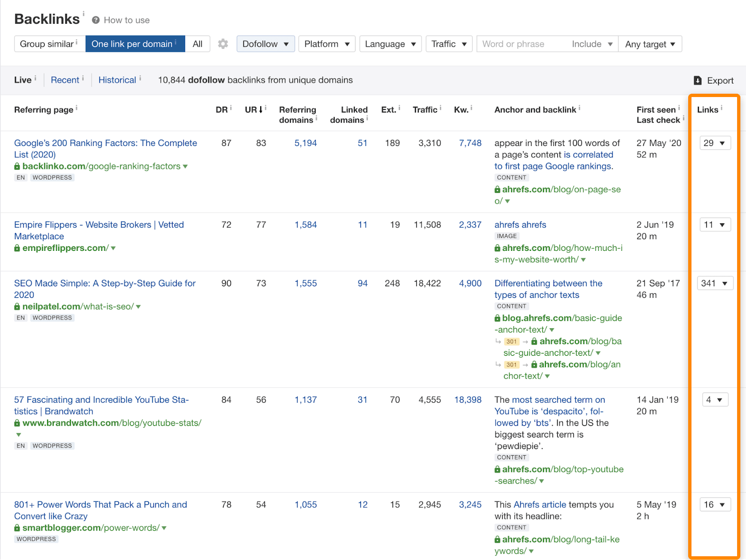
Task: Open the Platform filter dropdown
Action: (x=326, y=43)
